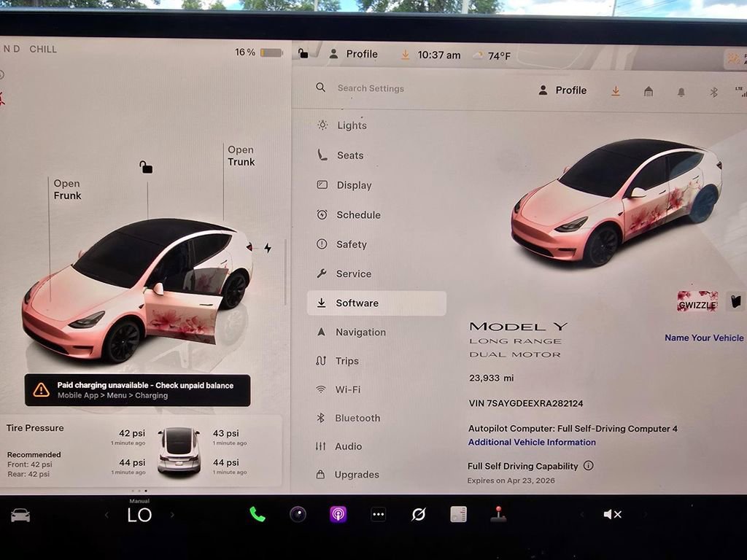Tap the Expires on Apr 23, 2026 text

(x=511, y=481)
